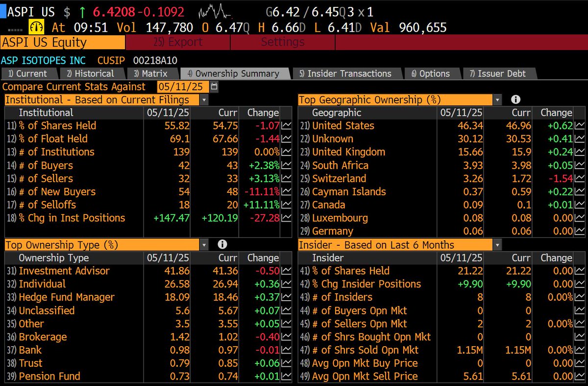The width and height of the screenshot is (588, 386).
Task: Open chart for % of Shares Held institutional row
Action: point(286,126)
